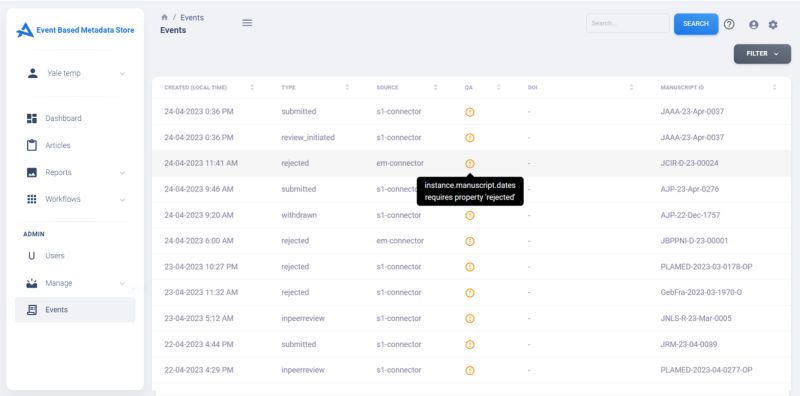Click manuscript ID GebFra-2023-03-1970-O
The height and width of the screenshot is (396, 800).
point(701,293)
